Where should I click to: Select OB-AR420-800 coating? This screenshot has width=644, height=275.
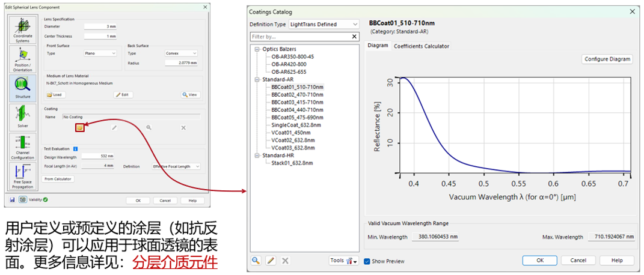pos(289,64)
